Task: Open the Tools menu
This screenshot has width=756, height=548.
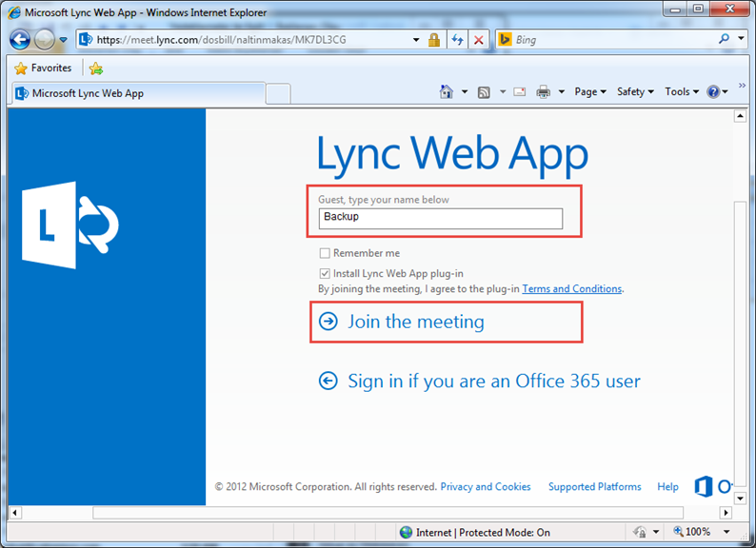Action: 682,91
